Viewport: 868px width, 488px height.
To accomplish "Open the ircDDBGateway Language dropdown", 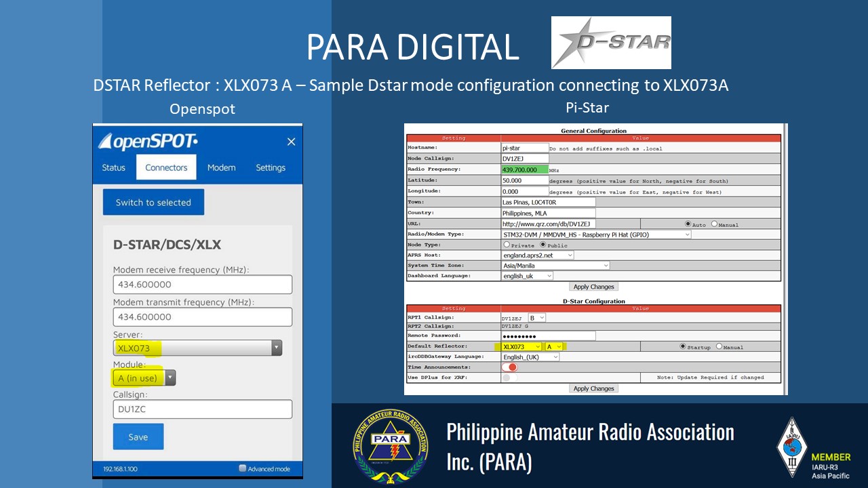I will click(530, 357).
